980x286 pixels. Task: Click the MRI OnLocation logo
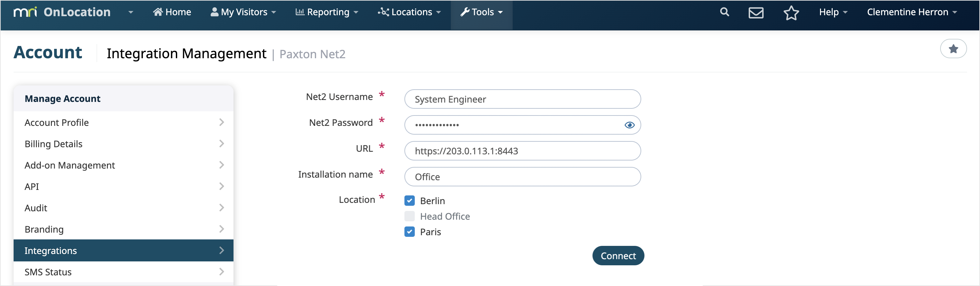tap(62, 12)
